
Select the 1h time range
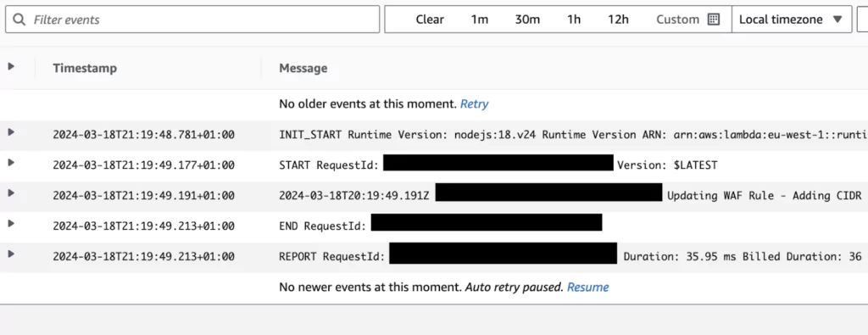point(574,20)
